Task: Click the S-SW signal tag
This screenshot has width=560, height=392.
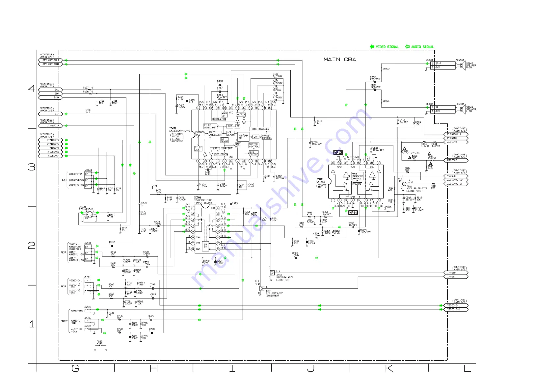Action: (51, 98)
